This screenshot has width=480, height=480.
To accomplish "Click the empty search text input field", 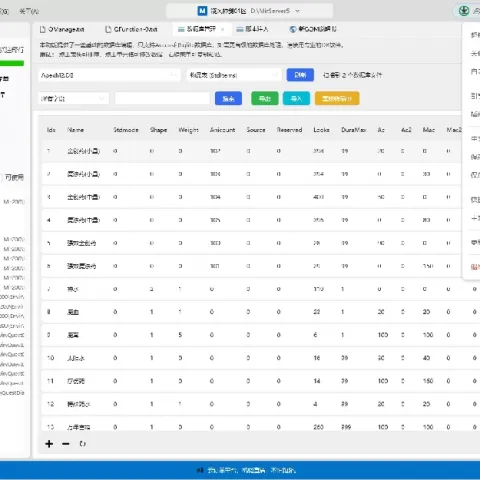I will point(162,98).
